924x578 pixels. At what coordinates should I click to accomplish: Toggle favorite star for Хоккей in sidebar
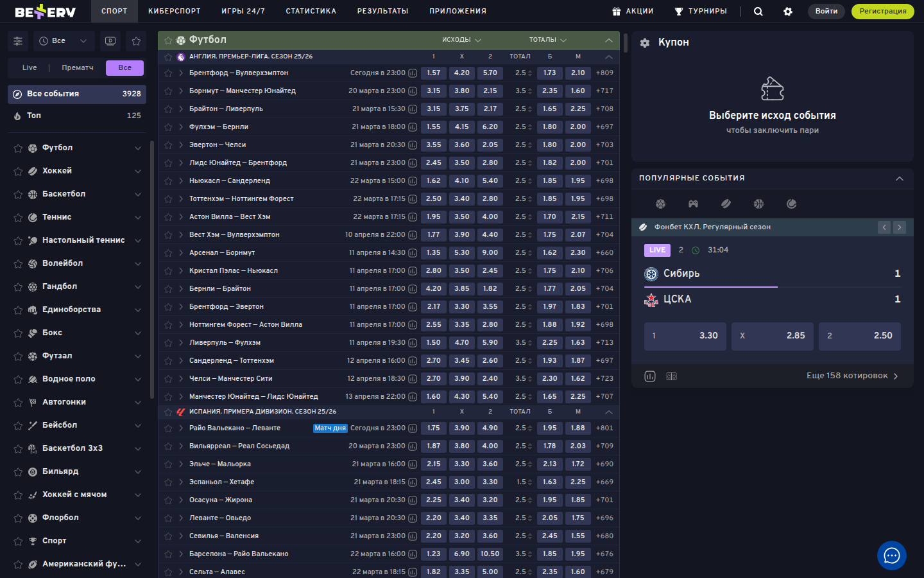pyautogui.click(x=18, y=171)
